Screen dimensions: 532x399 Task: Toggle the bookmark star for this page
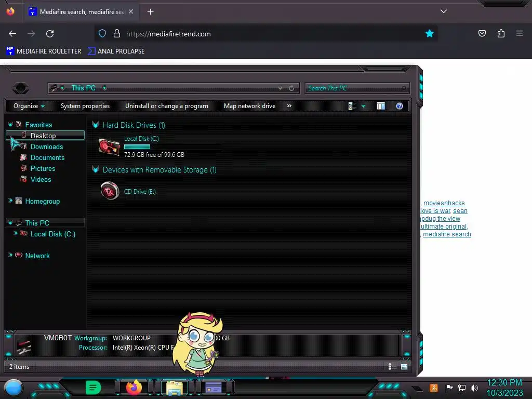pyautogui.click(x=430, y=33)
